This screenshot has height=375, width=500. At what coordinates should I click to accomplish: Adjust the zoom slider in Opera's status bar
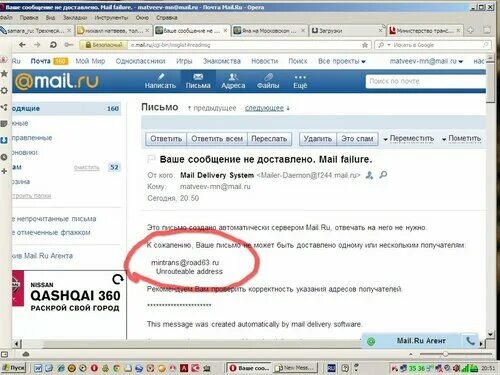445,354
